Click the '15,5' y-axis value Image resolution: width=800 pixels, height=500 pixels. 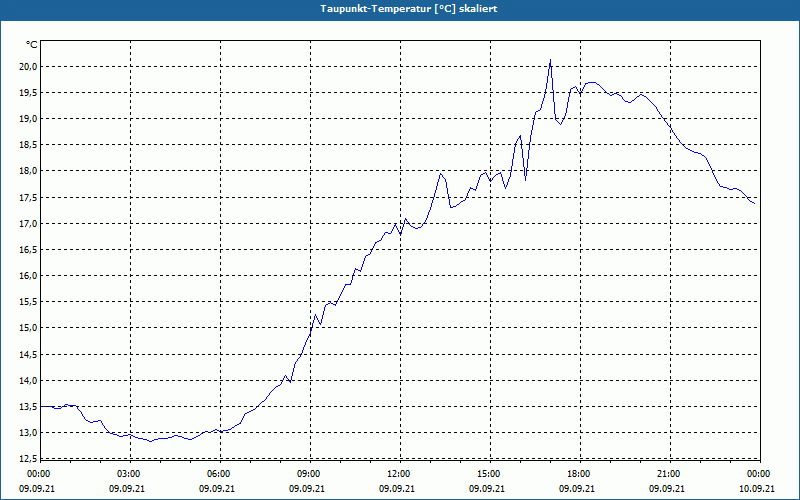click(x=29, y=302)
